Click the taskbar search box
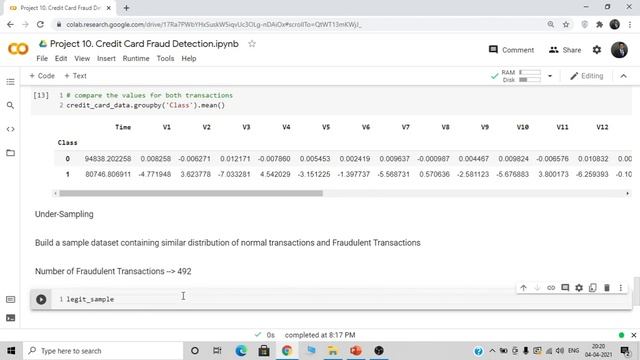The height and width of the screenshot is (360, 640). pyautogui.click(x=103, y=351)
